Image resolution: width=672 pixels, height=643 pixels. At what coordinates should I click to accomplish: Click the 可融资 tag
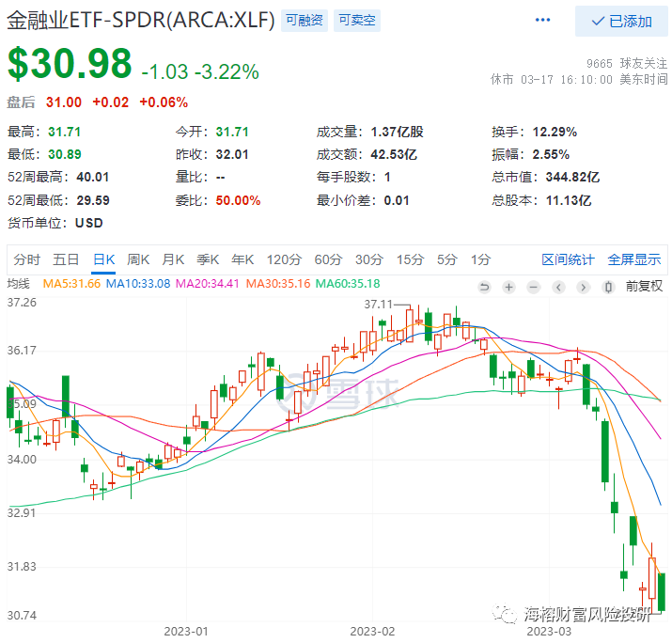click(x=305, y=20)
